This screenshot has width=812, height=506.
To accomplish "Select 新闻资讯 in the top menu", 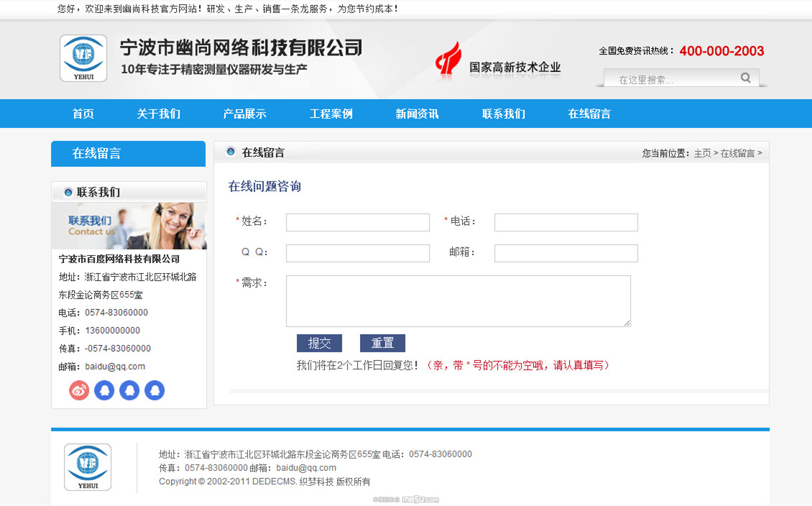I will pos(417,114).
